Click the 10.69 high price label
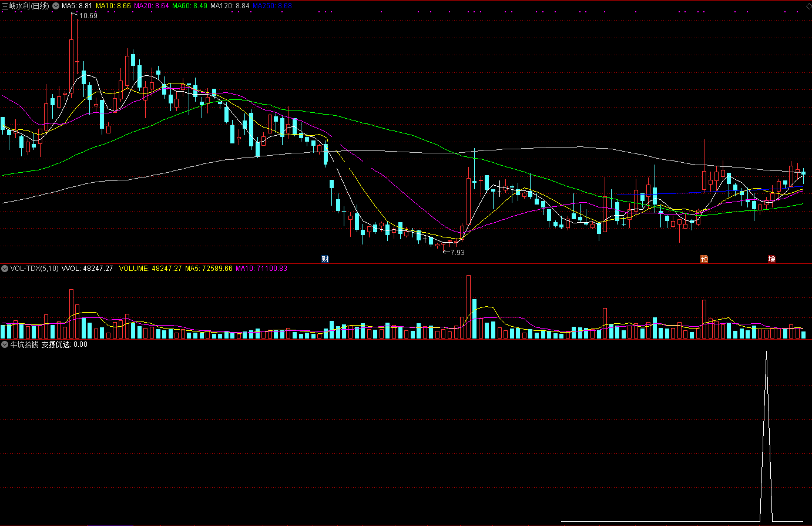The height and width of the screenshot is (526, 812). point(88,16)
